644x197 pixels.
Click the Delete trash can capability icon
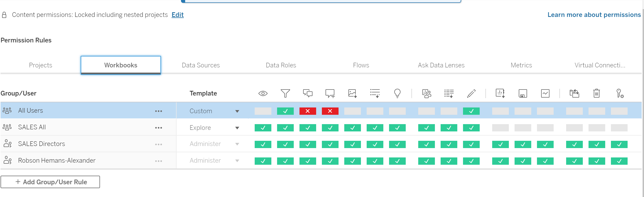click(597, 93)
